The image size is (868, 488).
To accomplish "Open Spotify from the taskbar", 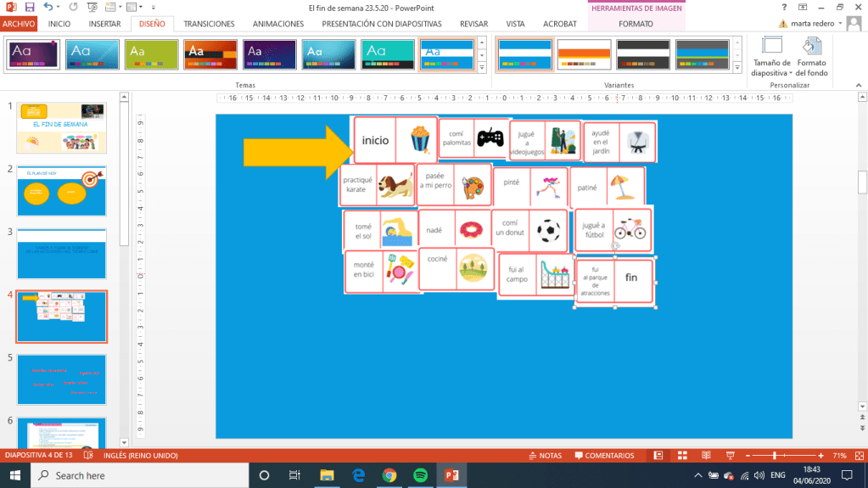I will (x=420, y=475).
